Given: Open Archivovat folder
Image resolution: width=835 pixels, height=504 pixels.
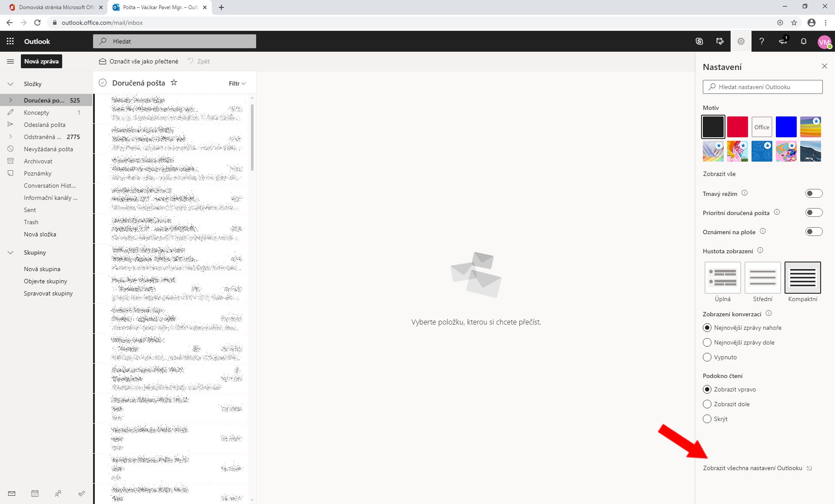Looking at the screenshot, I should pos(46,161).
